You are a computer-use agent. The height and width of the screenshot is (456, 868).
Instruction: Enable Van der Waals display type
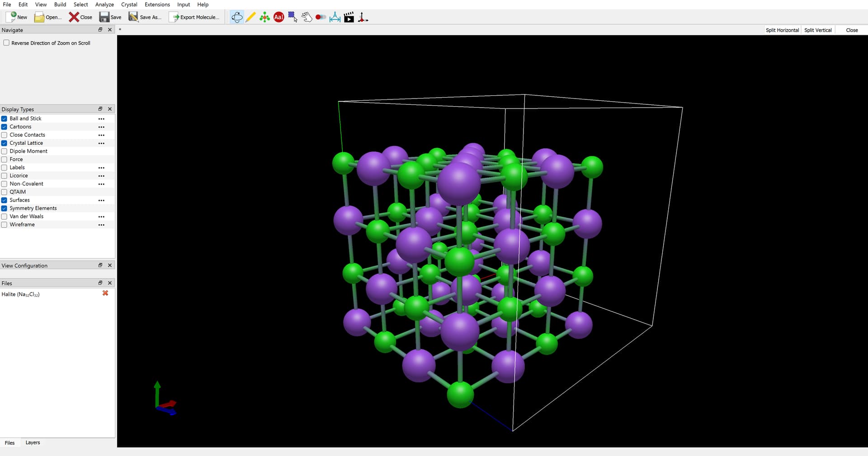(x=5, y=216)
